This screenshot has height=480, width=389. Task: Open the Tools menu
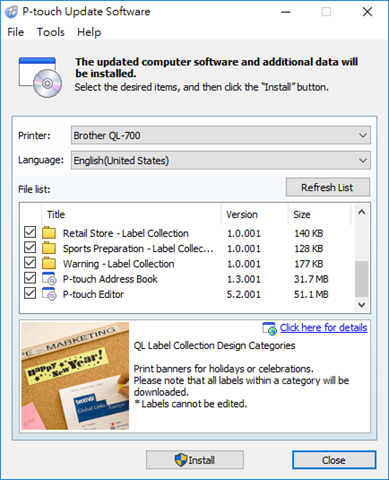click(51, 32)
